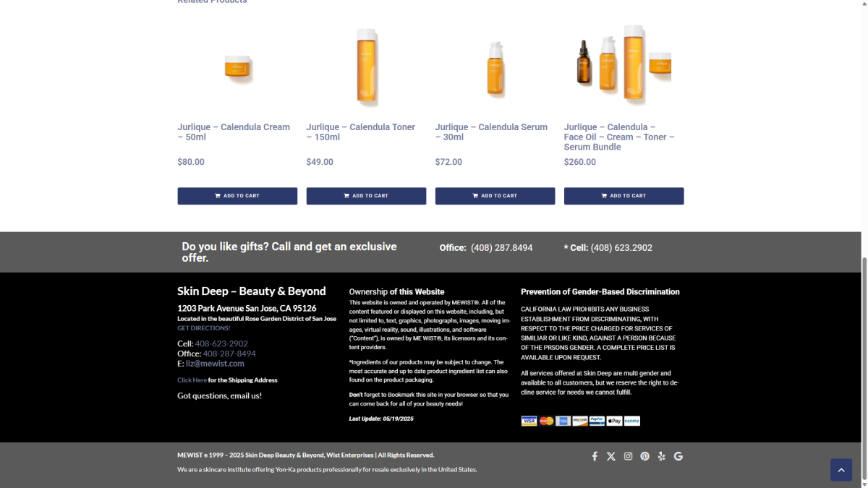Screen dimensions: 868x488
Task: Open the Jurlique – Calendula Cream – 50ml title
Action: click(x=234, y=132)
